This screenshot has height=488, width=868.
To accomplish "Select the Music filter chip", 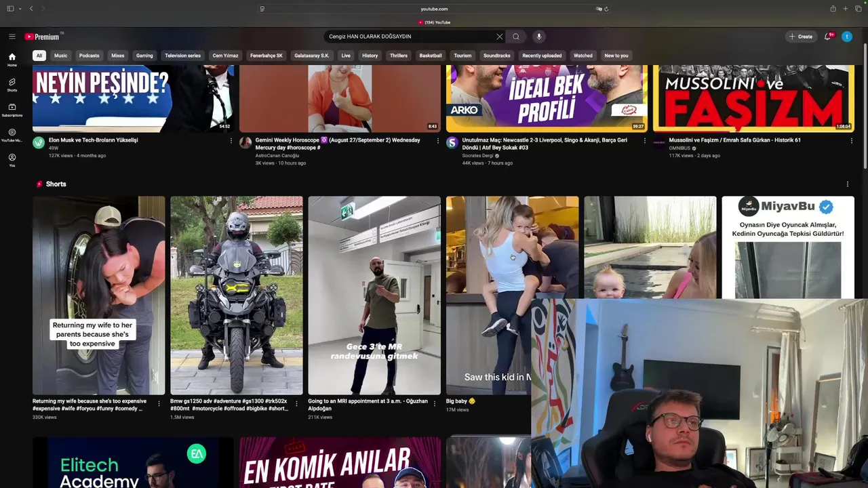I will 61,56.
